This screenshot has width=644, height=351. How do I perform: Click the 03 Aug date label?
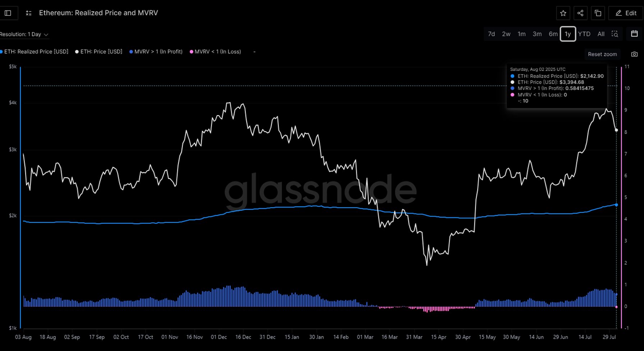23,337
